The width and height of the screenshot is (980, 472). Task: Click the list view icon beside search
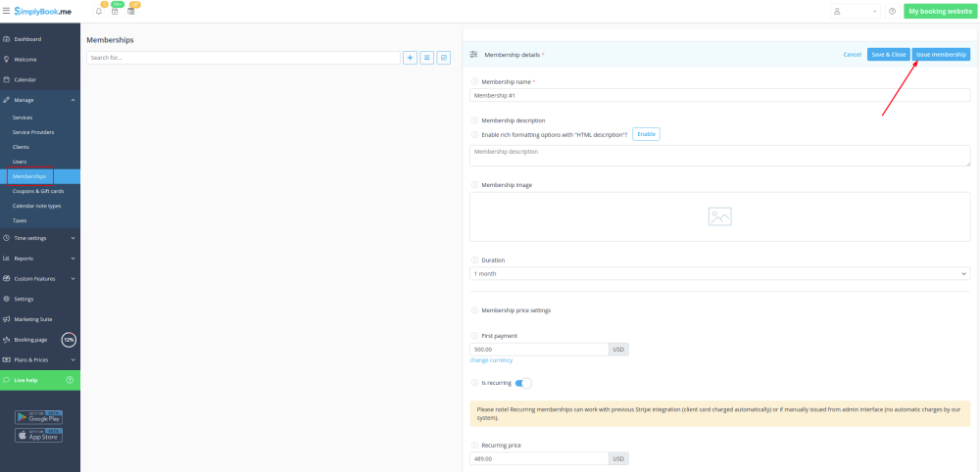click(426, 58)
